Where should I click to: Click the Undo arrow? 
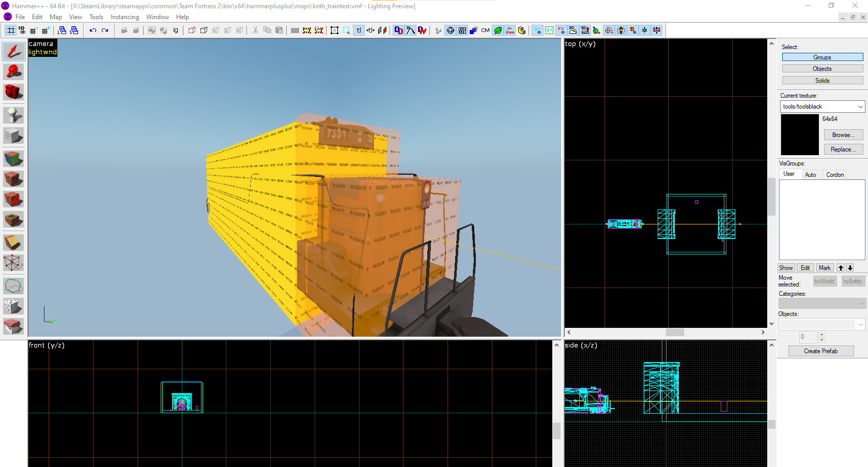93,31
